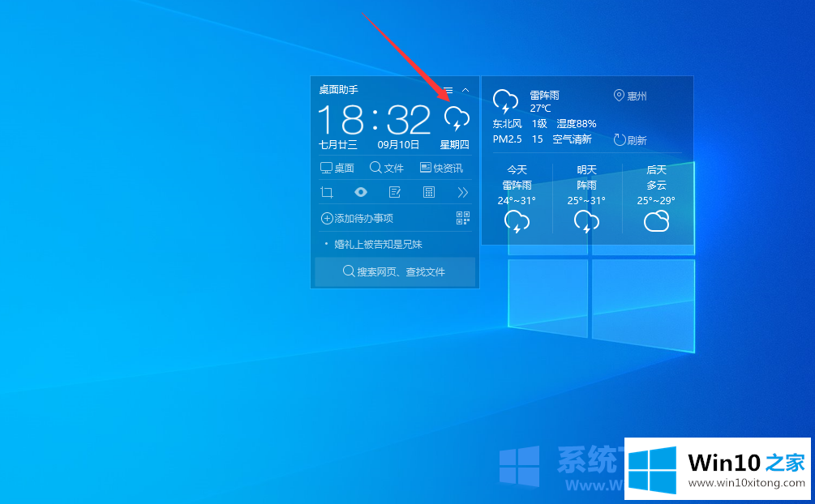Click the current thunderstorm icon in weather panel

pos(505,102)
